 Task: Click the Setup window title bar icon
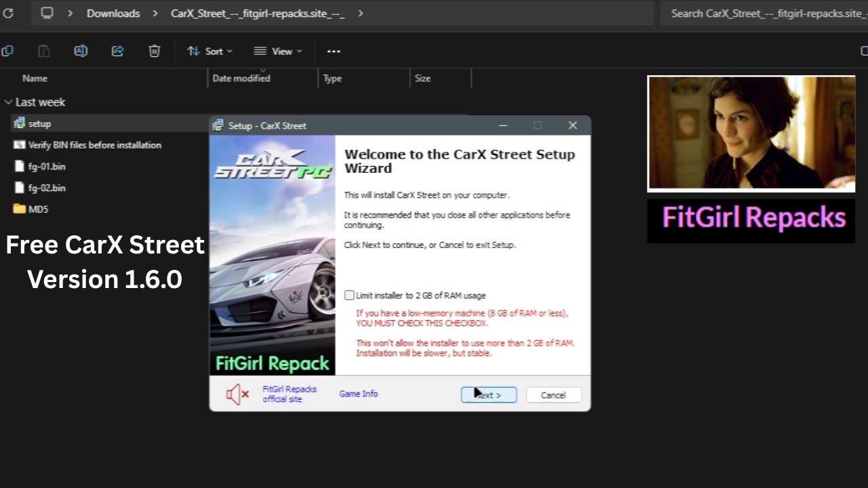click(x=218, y=125)
